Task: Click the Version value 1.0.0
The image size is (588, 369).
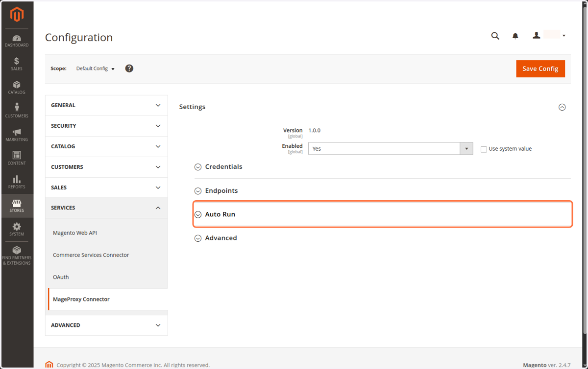Action: pos(314,131)
